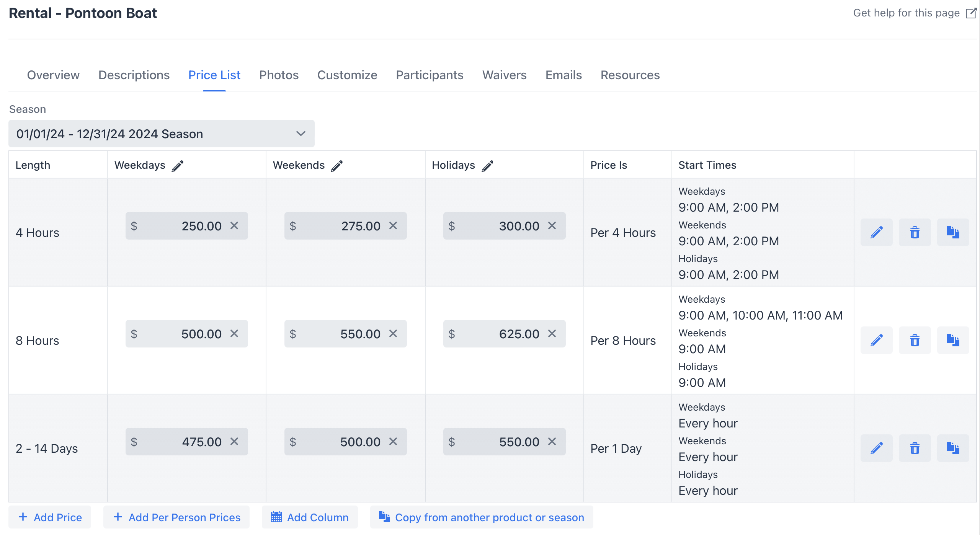Clear the 8 Hours weekend price 550.00
980x535 pixels.
tap(393, 334)
